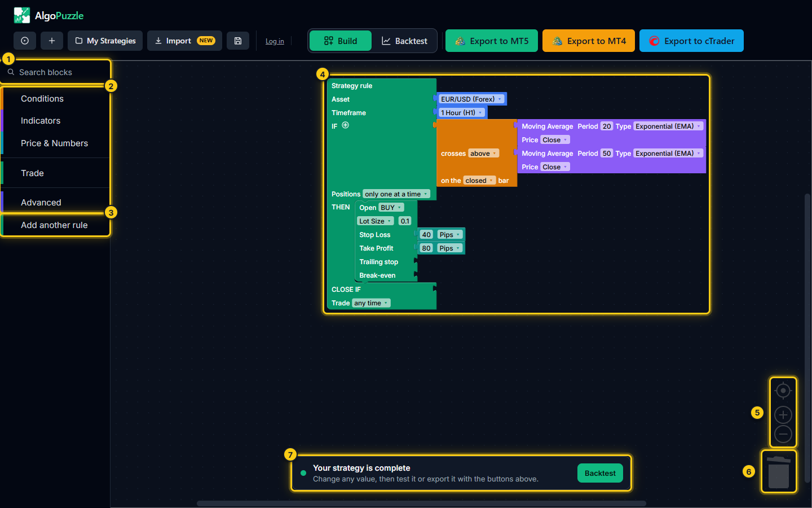Image resolution: width=812 pixels, height=508 pixels.
Task: Open the Type dropdown for Period 20 average
Action: 668,126
